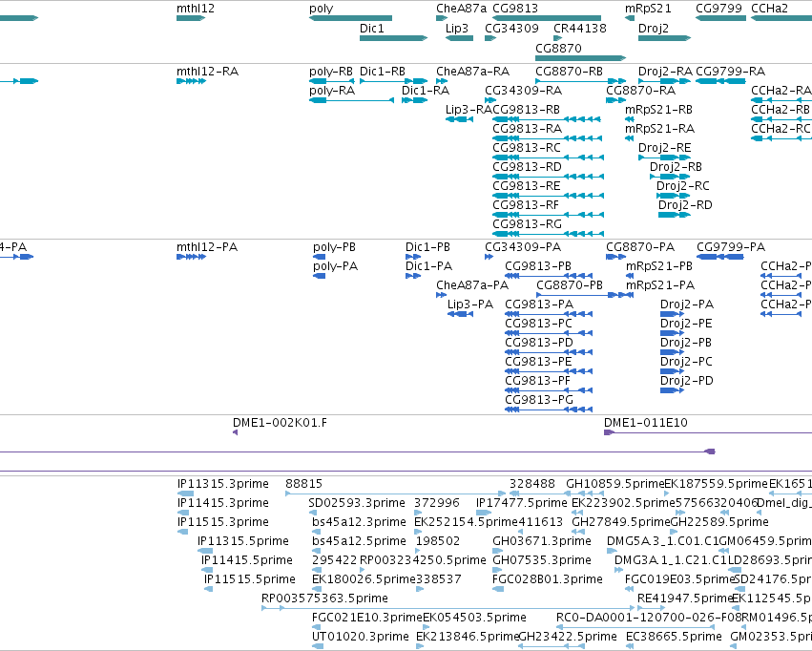The height and width of the screenshot is (651, 812).
Task: Select the mRpS21 gene label
Action: point(648,9)
